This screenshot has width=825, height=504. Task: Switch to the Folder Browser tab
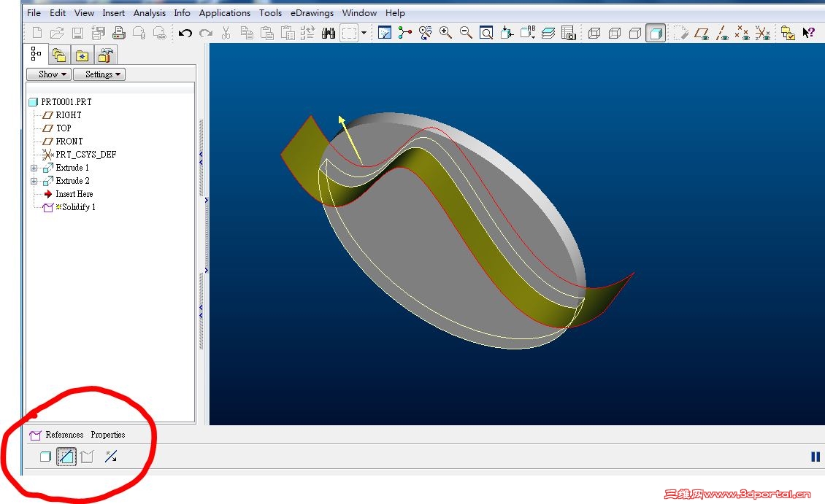click(59, 55)
